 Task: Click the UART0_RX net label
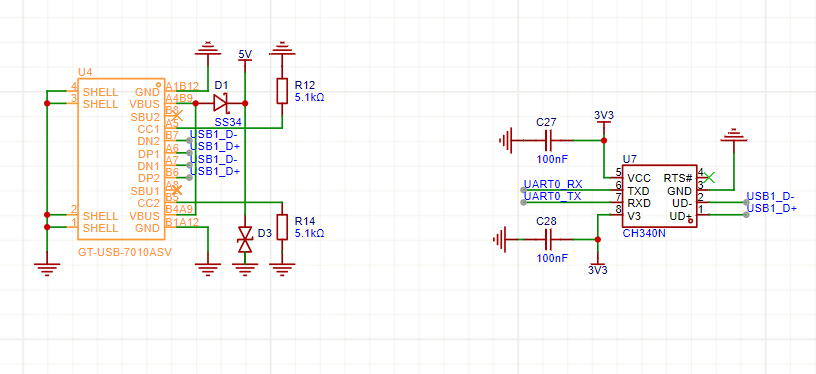[553, 184]
